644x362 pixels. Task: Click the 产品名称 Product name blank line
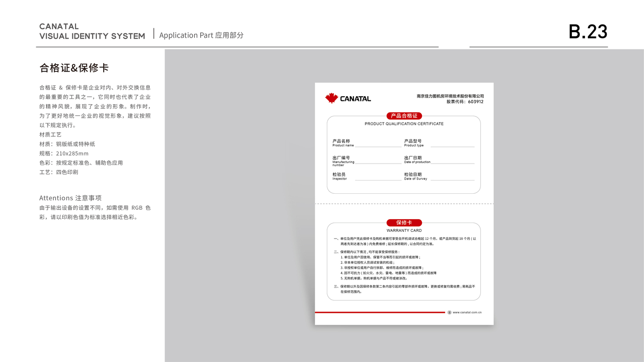pos(378,147)
